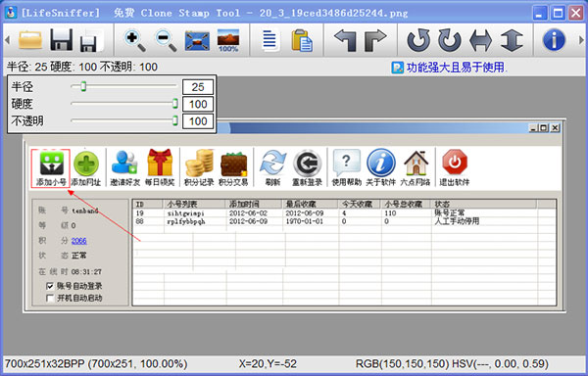Click the 每日领奖 gift box icon

[x=160, y=168]
